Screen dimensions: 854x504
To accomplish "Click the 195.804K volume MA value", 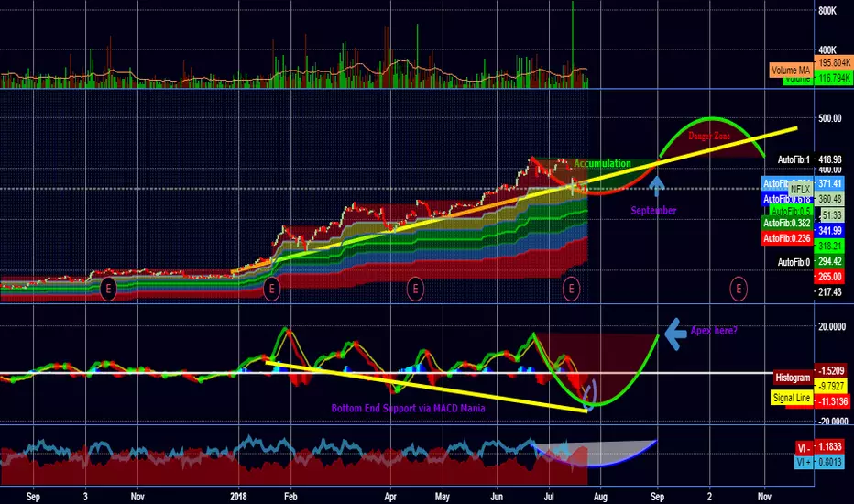I will pos(833,62).
